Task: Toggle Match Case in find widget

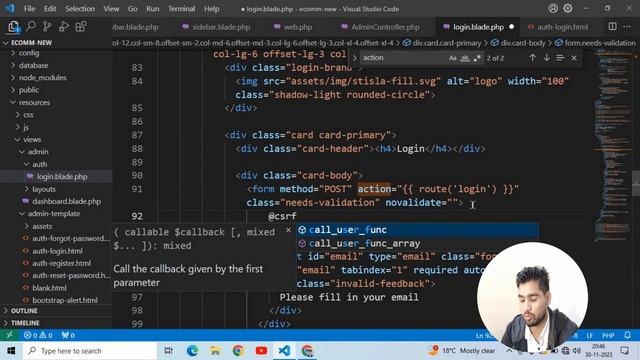Action: [452, 58]
